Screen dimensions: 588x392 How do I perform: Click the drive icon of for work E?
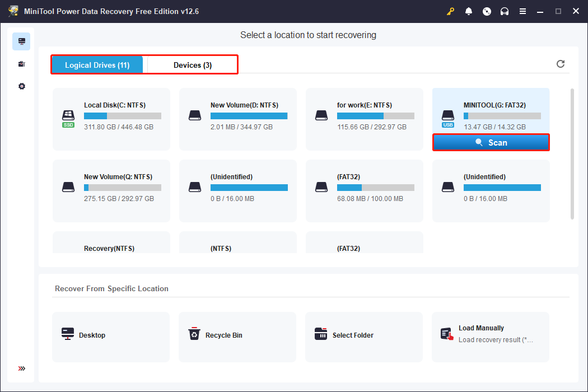coord(321,115)
